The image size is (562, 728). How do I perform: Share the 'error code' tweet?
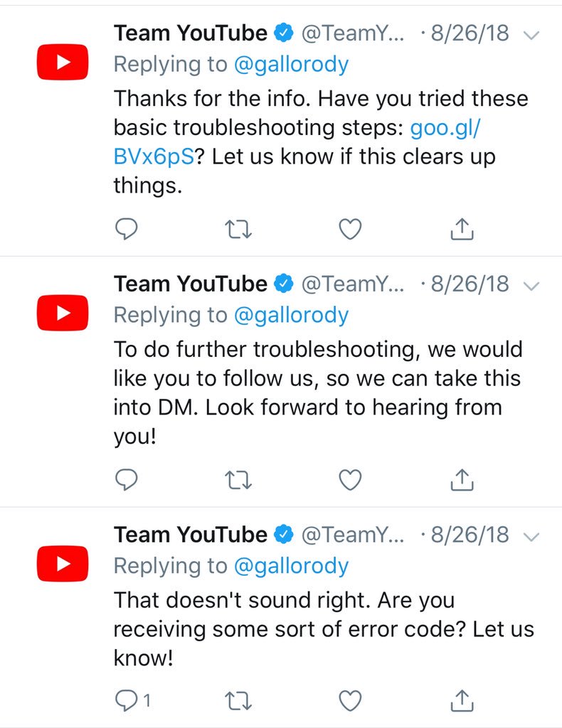pos(462,700)
